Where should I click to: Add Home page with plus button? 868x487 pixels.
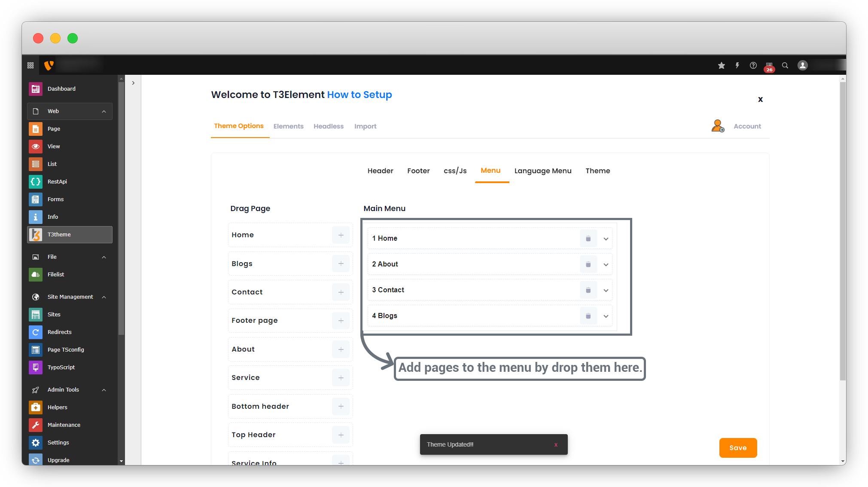click(x=341, y=235)
